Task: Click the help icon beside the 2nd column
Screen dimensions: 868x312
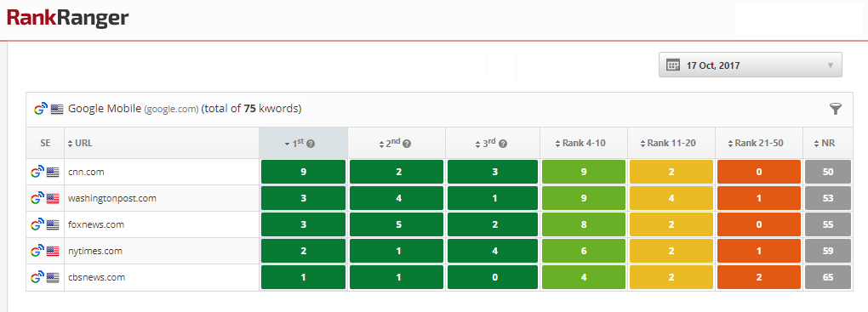Action: point(406,144)
